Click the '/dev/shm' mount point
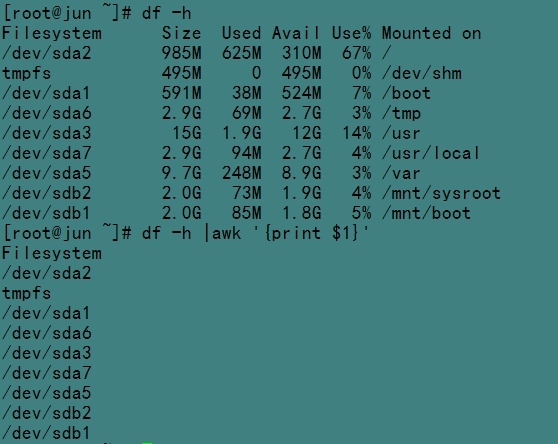This screenshot has height=444, width=558. (422, 73)
